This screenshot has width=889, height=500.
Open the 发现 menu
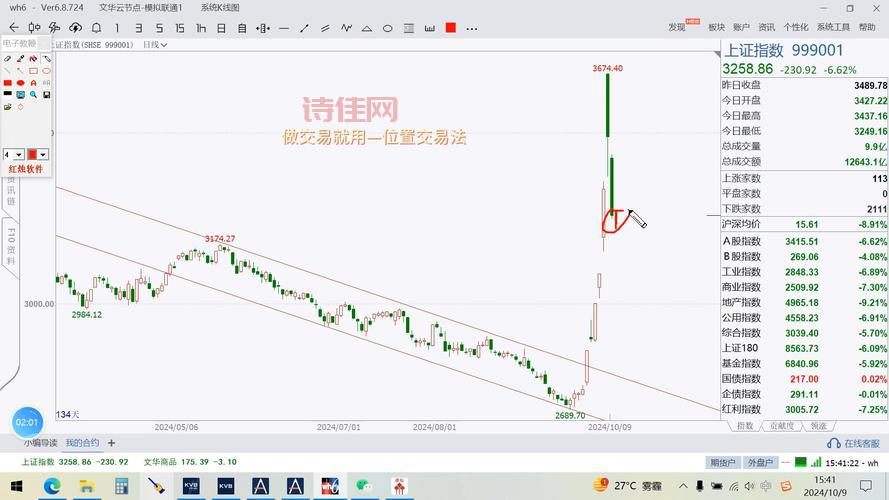pyautogui.click(x=677, y=27)
